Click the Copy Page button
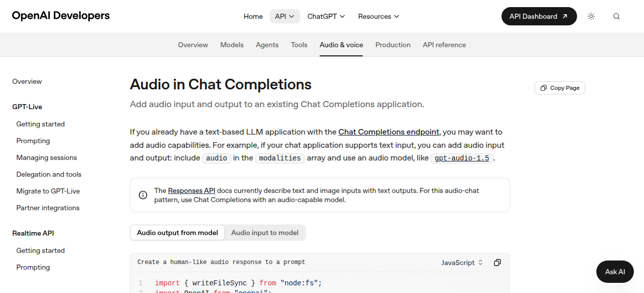This screenshot has height=293, width=644. coord(560,88)
